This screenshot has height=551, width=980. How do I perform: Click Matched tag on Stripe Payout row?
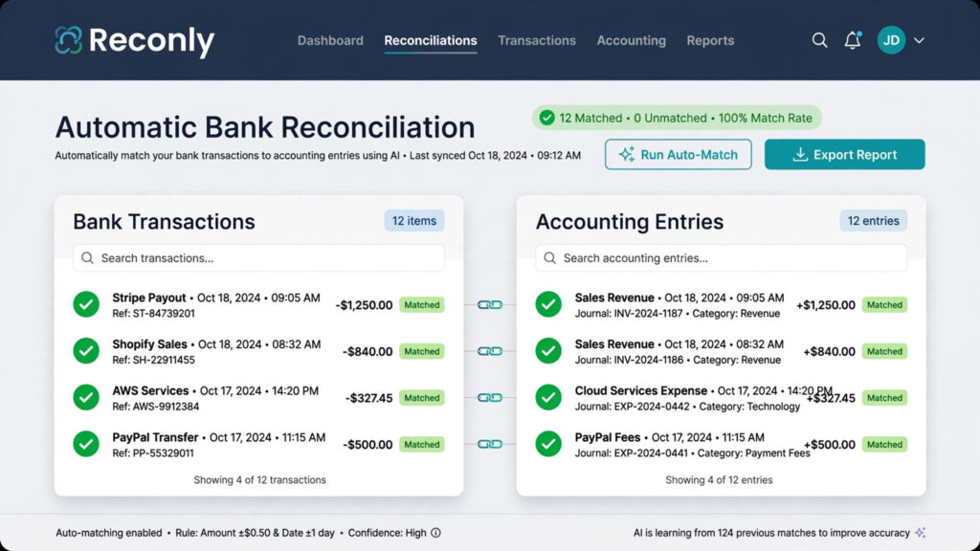tap(422, 305)
